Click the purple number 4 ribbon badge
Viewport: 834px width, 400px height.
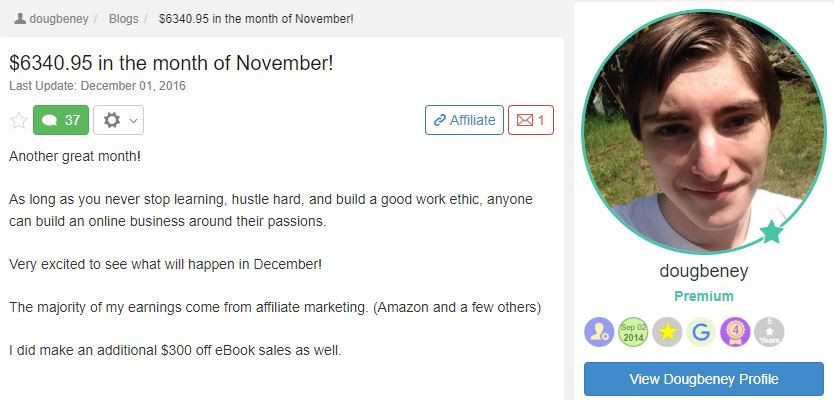point(735,333)
